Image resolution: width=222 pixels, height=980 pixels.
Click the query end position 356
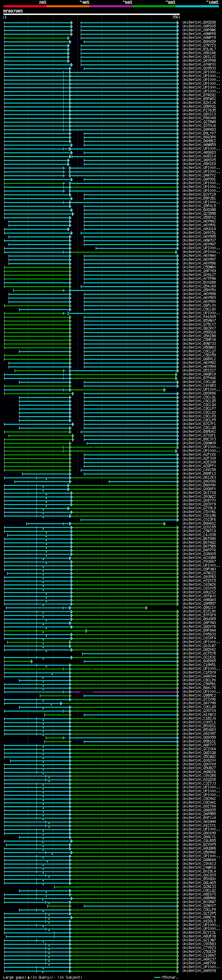175,17
